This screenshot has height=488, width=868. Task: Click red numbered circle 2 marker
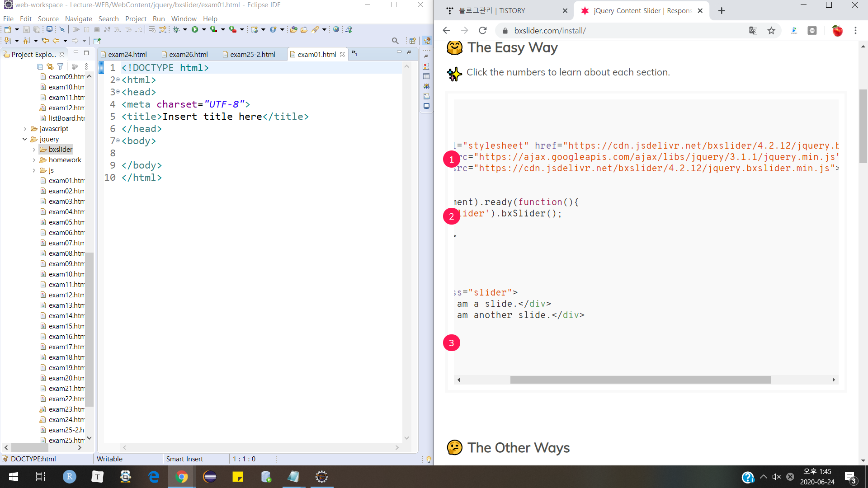(451, 216)
